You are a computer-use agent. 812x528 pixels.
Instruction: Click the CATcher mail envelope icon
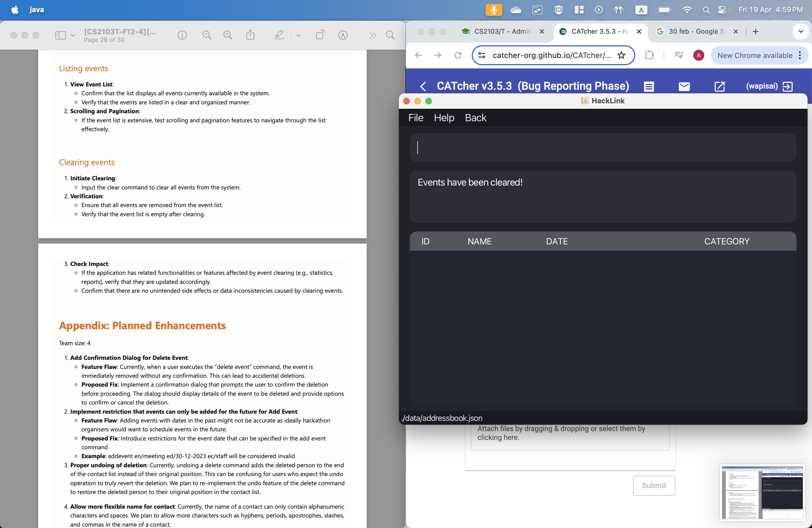point(684,86)
